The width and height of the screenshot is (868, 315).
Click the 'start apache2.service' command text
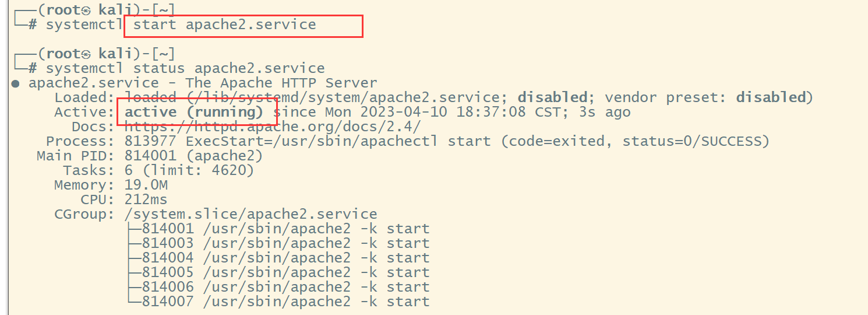[224, 24]
